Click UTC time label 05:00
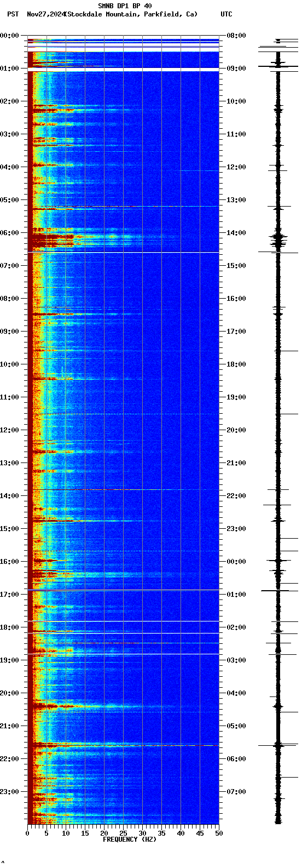The image size is (302, 868). 236,726
